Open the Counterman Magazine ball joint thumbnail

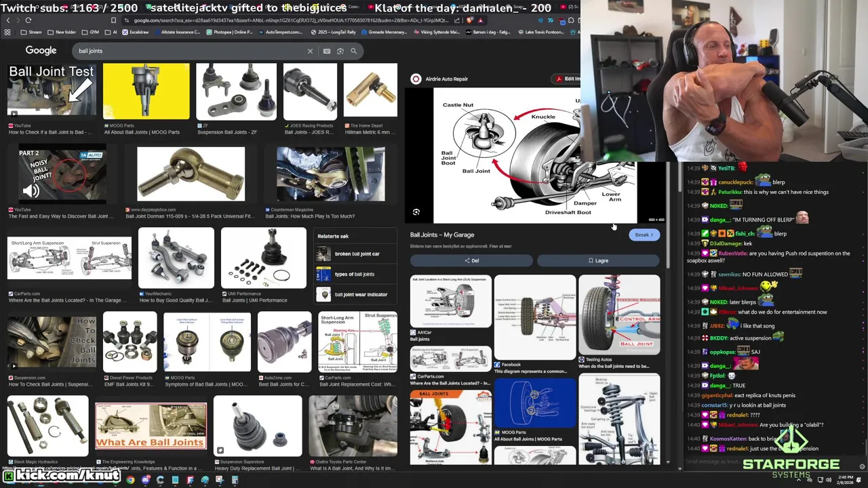tap(331, 174)
